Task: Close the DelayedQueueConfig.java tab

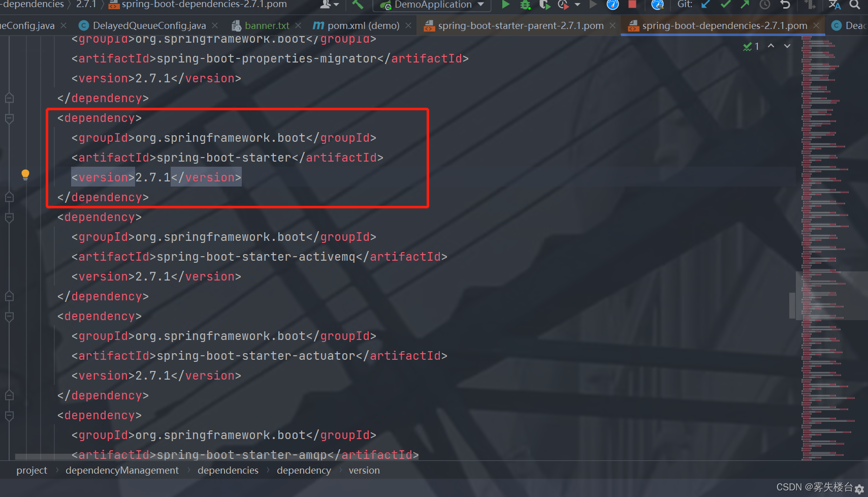Action: 215,25
